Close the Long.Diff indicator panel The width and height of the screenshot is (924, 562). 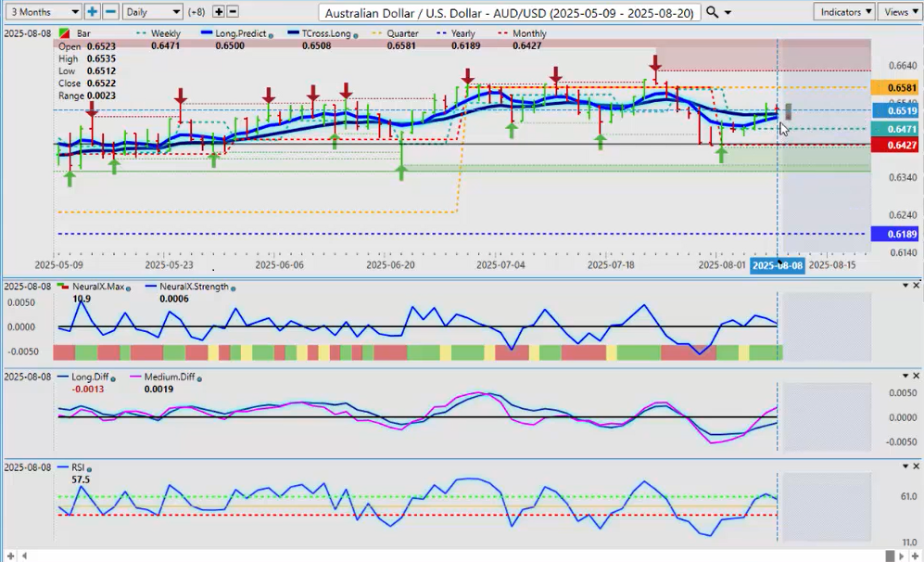[x=917, y=376]
